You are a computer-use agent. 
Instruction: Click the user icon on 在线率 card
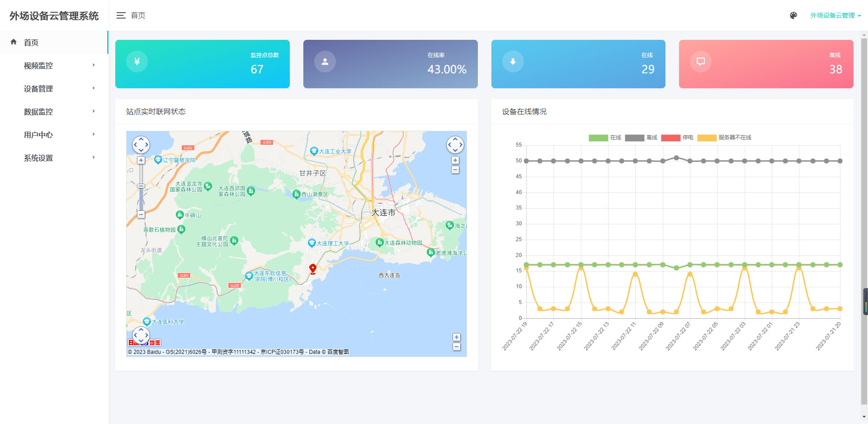(x=325, y=62)
